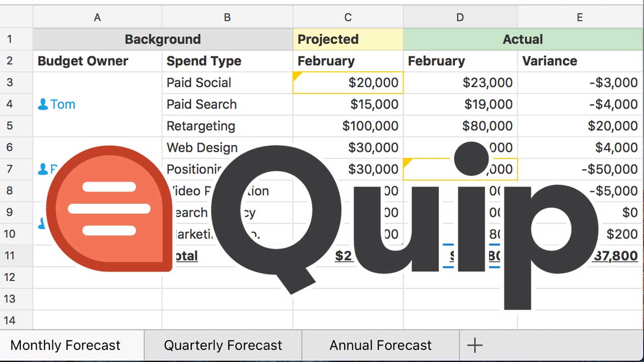Screen dimensions: 644x362
Task: Select the $15,000 projected cell
Action: (348, 104)
